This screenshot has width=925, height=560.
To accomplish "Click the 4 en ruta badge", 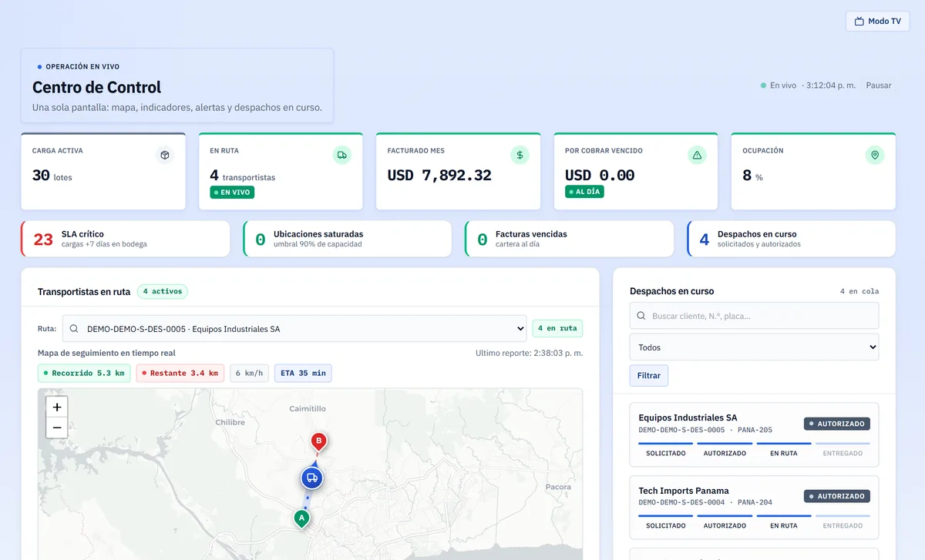I will (x=557, y=329).
